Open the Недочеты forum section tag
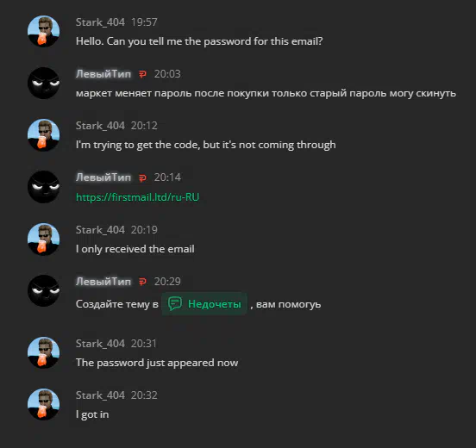476x448 pixels. tap(204, 303)
